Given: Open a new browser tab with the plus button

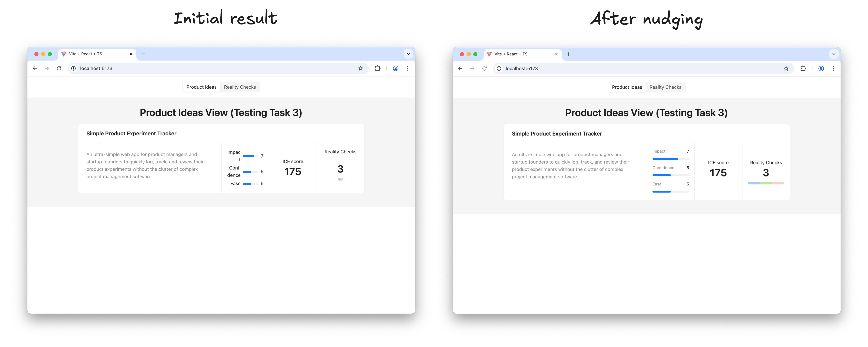Looking at the screenshot, I should tap(143, 54).
